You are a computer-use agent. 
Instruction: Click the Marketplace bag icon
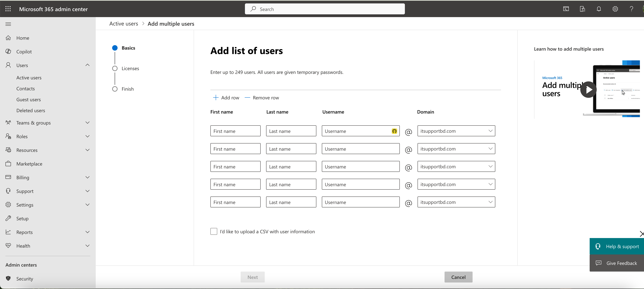click(x=8, y=164)
